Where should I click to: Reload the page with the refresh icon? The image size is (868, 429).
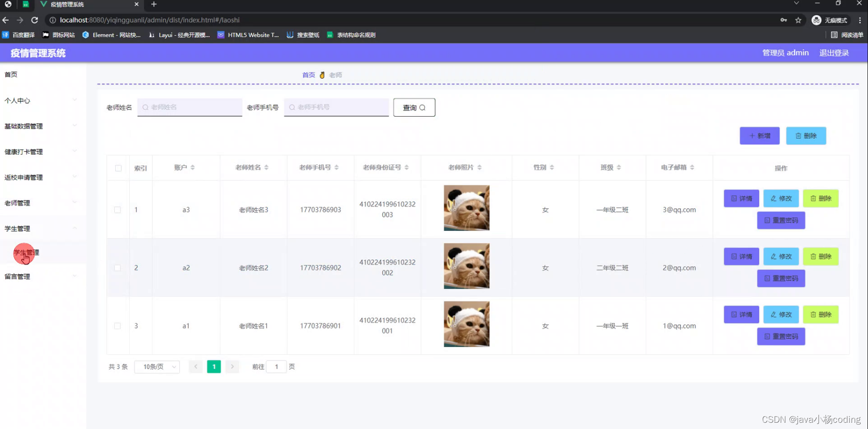click(35, 20)
